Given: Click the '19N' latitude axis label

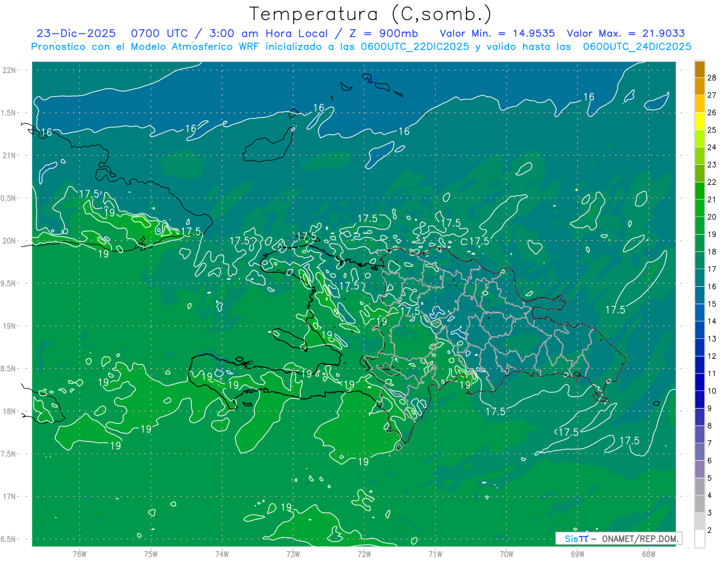Looking at the screenshot, I should [x=9, y=326].
